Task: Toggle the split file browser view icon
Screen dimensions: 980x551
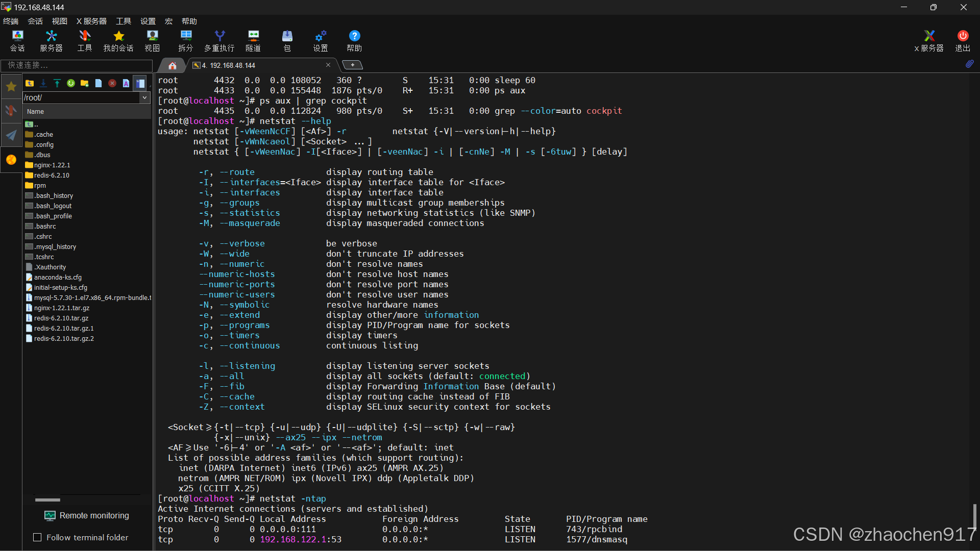Action: pos(140,83)
